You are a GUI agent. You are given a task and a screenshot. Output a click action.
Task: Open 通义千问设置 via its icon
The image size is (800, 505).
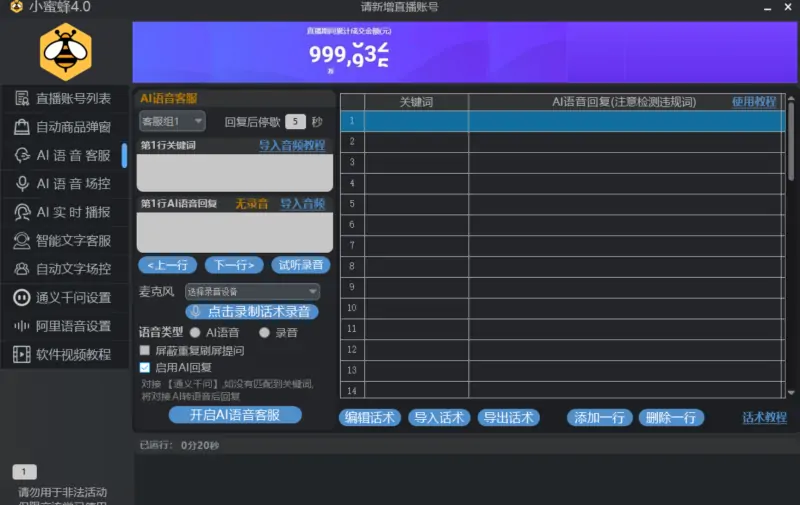(21, 297)
